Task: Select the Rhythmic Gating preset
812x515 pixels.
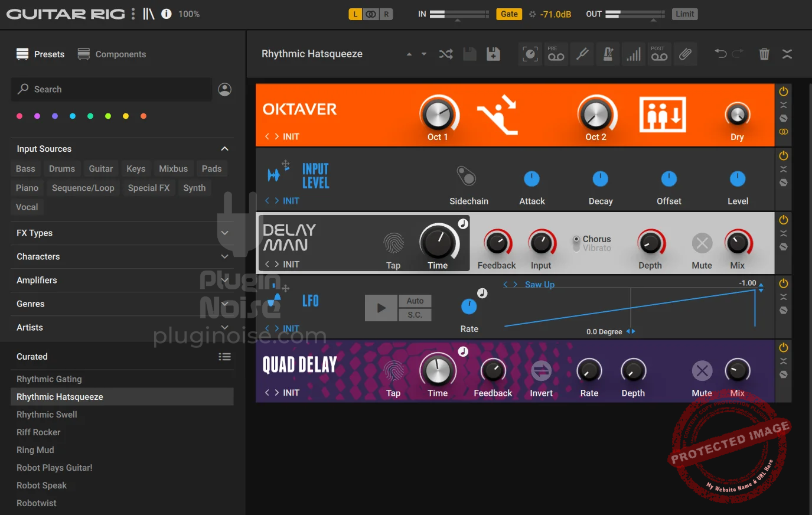Action: click(122, 379)
